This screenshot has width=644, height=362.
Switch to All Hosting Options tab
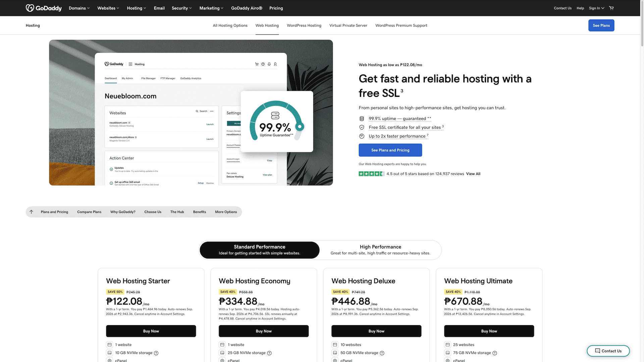pos(230,25)
